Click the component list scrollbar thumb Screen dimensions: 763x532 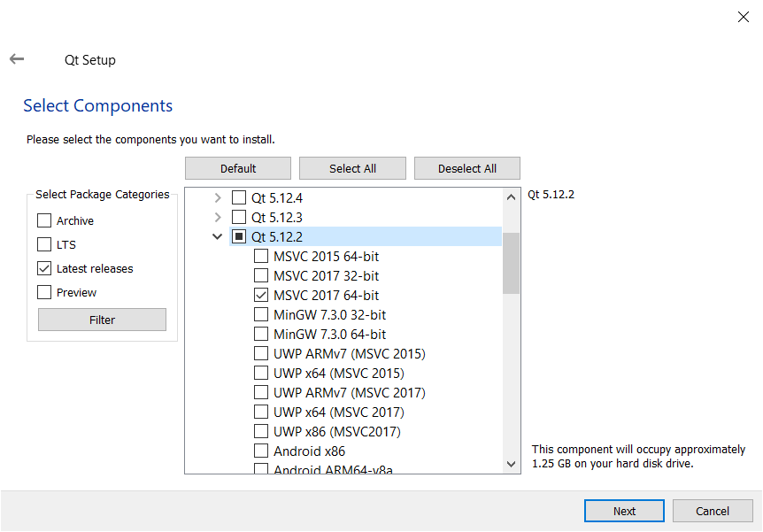511,263
